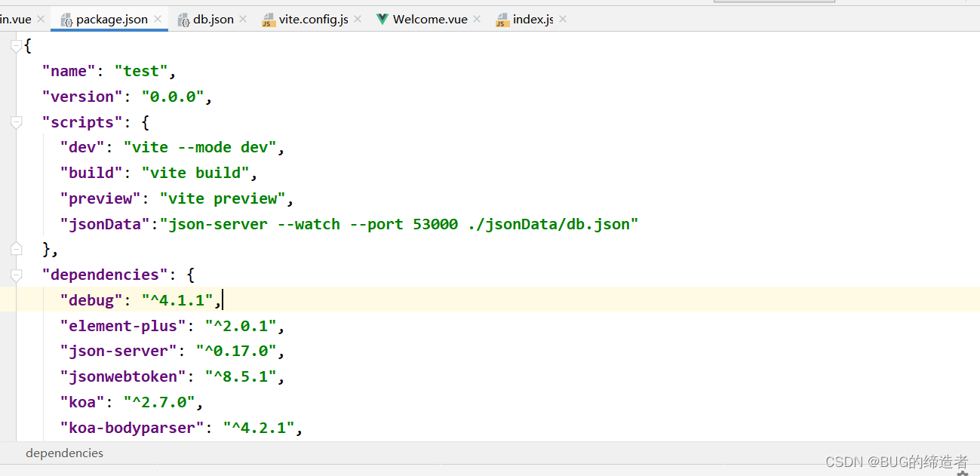Collapse the root JSON object fold marker
Viewport: 980px width, 476px height.
pyautogui.click(x=16, y=45)
